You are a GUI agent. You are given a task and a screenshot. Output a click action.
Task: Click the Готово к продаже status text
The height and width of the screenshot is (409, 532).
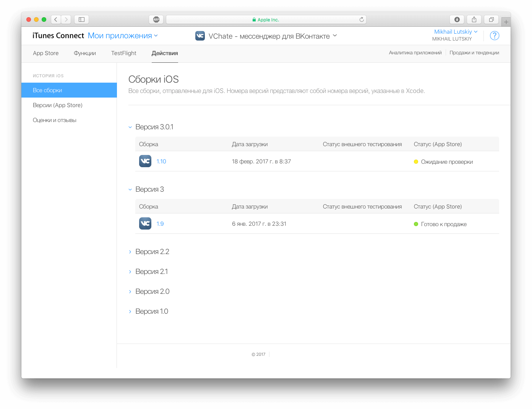pos(444,224)
